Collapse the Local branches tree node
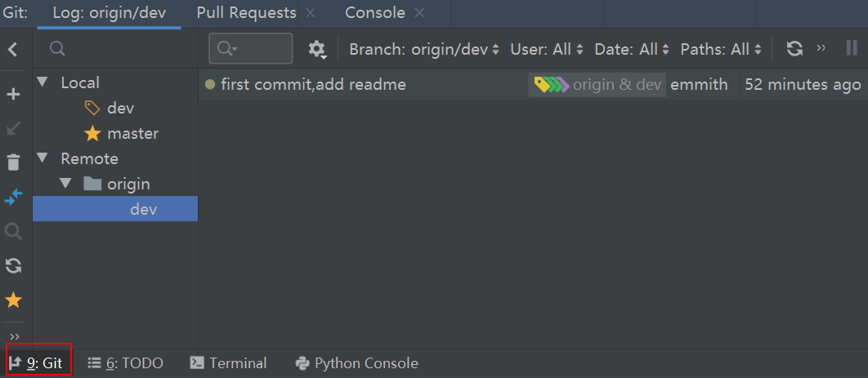 (43, 82)
